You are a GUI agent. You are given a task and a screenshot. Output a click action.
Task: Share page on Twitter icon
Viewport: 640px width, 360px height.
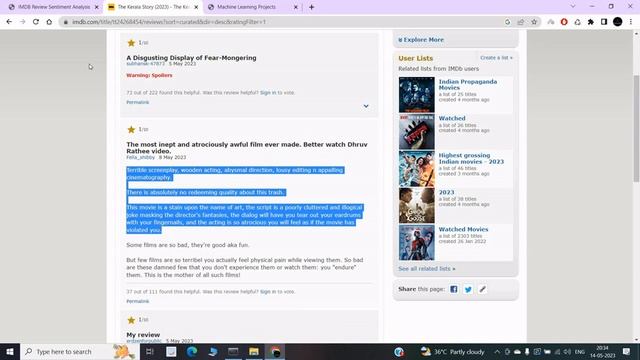(x=468, y=289)
